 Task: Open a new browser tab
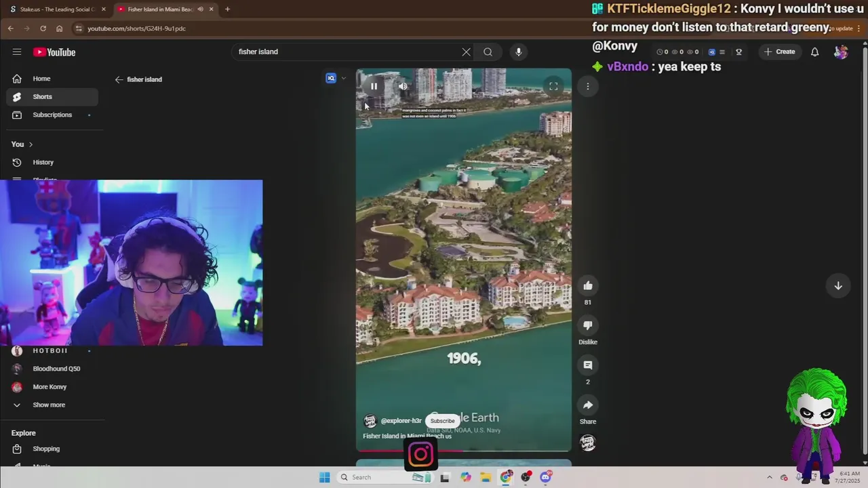(x=227, y=9)
